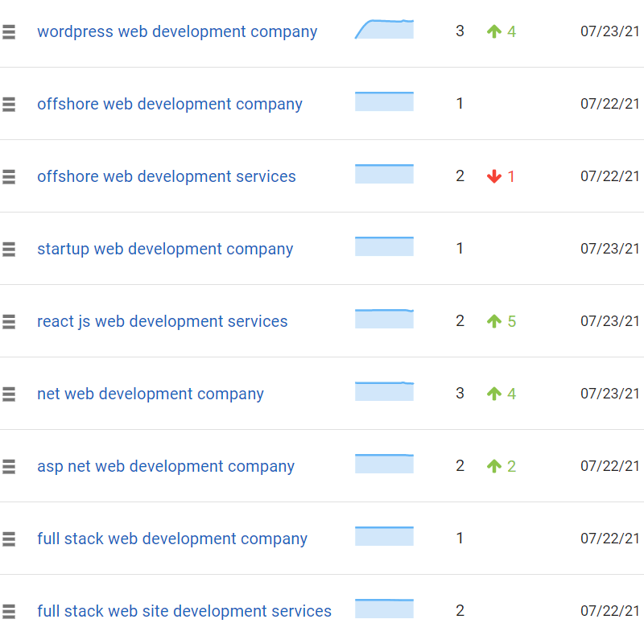Screen dimensions: 644x644
Task: Click the green up arrow beside react js web development services
Action: (x=493, y=321)
